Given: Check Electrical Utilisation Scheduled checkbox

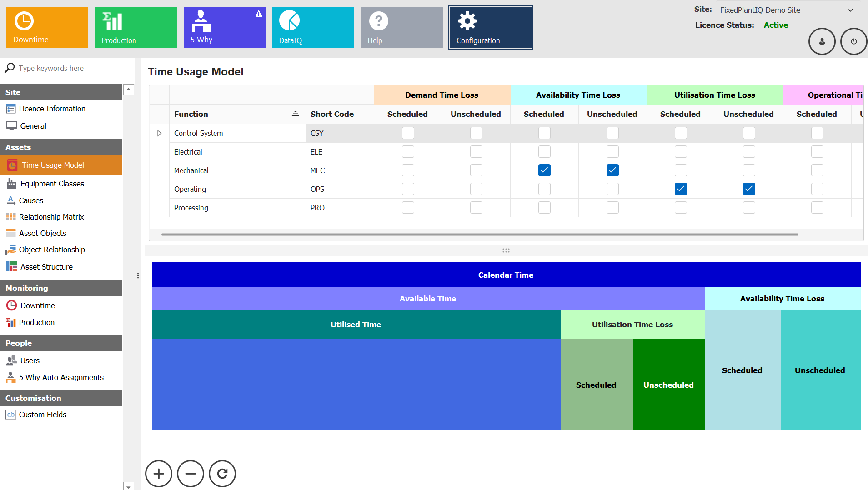Looking at the screenshot, I should 681,152.
